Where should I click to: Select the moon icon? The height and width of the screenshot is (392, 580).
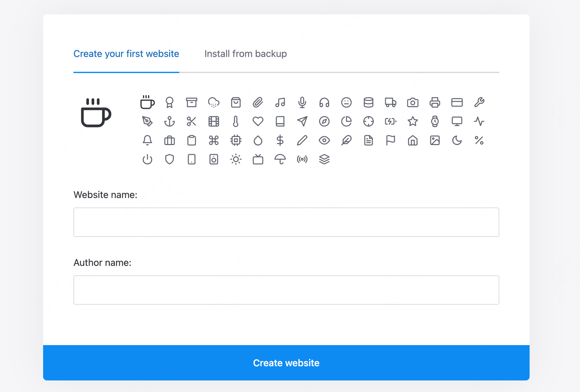click(x=457, y=141)
